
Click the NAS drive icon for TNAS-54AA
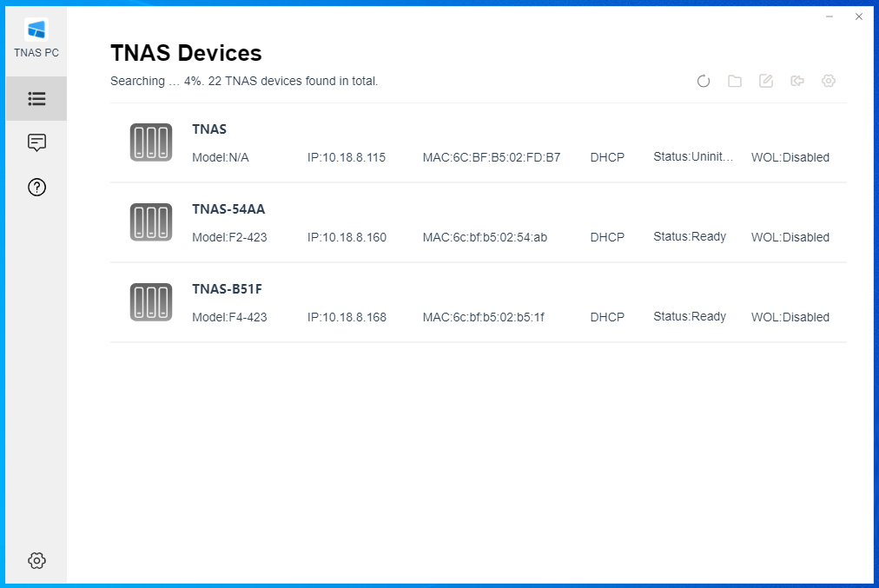(x=151, y=222)
